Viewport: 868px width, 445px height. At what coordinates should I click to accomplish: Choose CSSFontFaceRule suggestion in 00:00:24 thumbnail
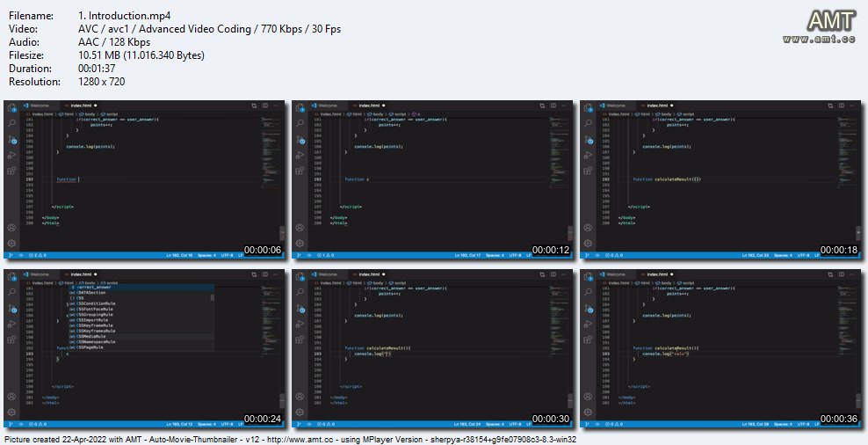point(141,309)
